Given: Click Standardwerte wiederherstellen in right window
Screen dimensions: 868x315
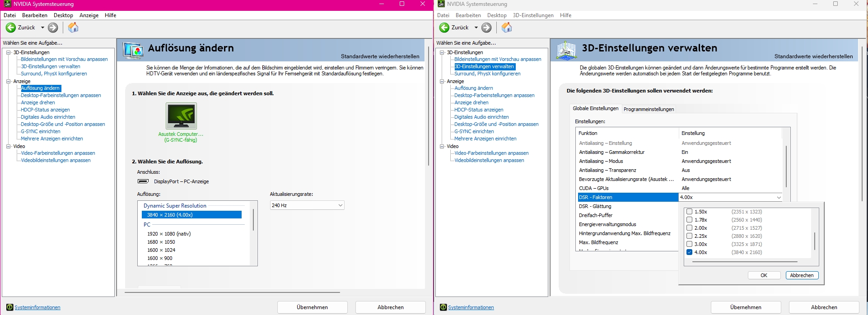Looking at the screenshot, I should 813,56.
